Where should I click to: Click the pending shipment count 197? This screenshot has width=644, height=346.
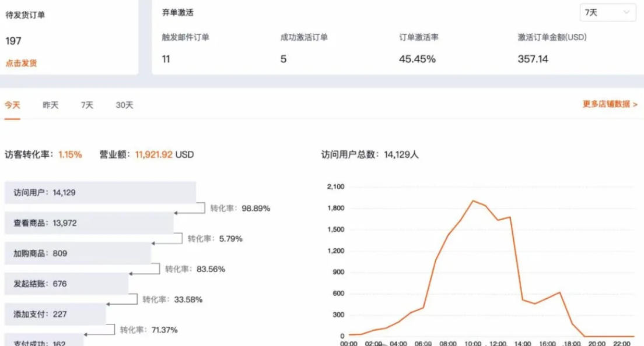click(x=13, y=41)
